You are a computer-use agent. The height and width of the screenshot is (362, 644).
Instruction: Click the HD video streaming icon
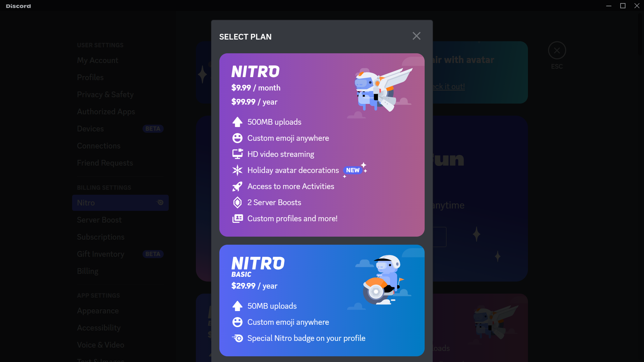pos(237,154)
